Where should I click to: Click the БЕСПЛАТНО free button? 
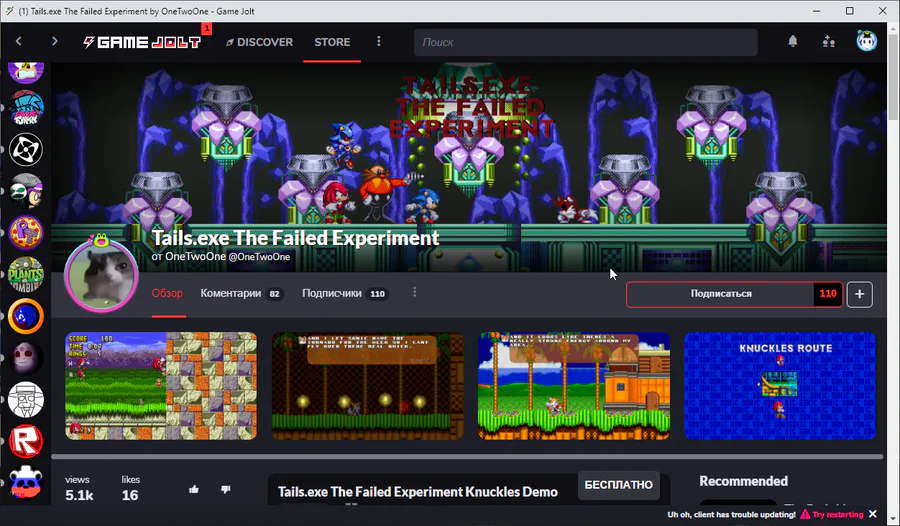[618, 485]
